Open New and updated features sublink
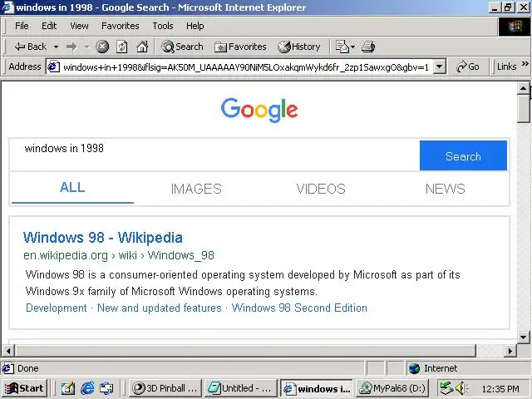This screenshot has width=532, height=399. [160, 308]
